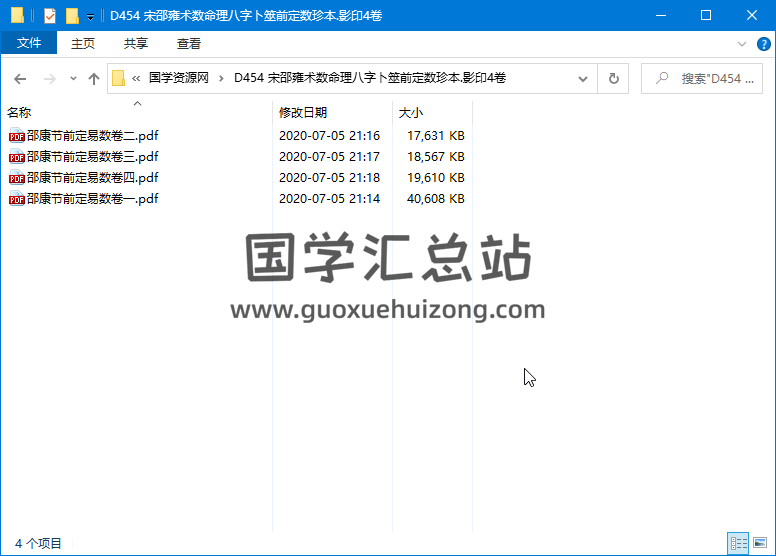Click the PDF icon of 卷三 file
The image size is (776, 556).
point(16,156)
